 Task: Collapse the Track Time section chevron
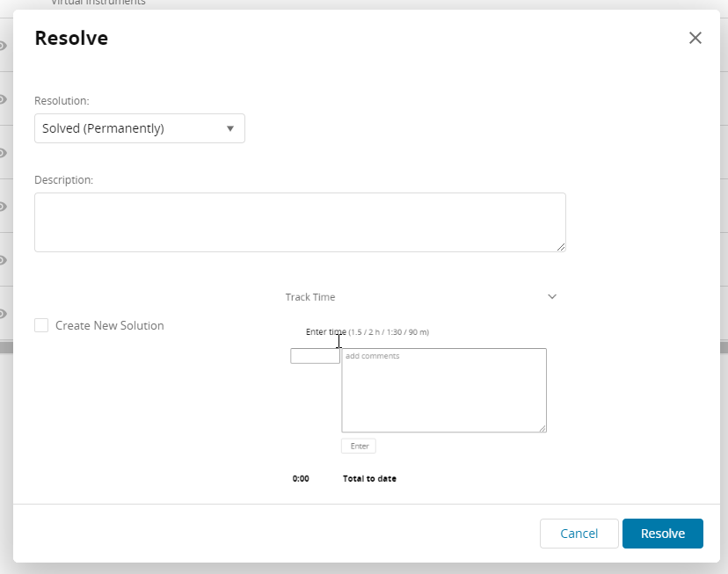[x=552, y=297]
